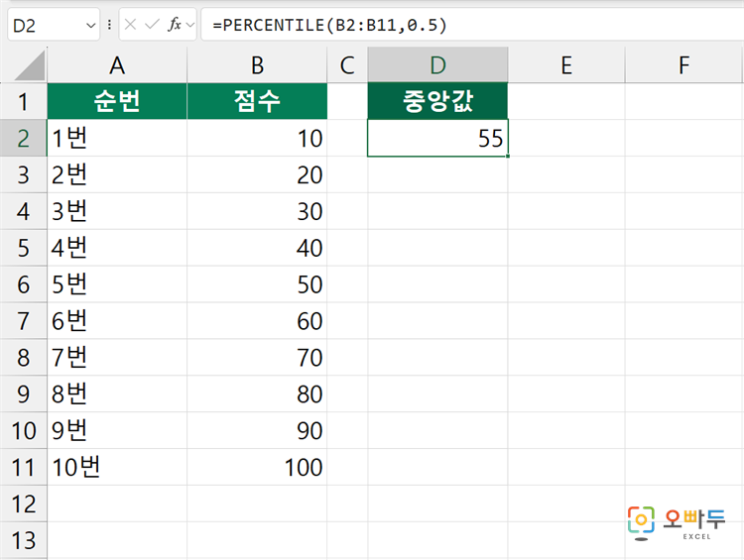Click the Enter checkmark icon in formula bar
The height and width of the screenshot is (560, 744).
152,24
